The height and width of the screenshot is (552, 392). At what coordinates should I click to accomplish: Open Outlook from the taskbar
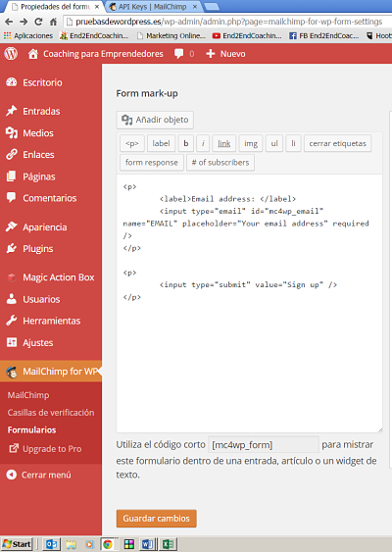point(51,544)
